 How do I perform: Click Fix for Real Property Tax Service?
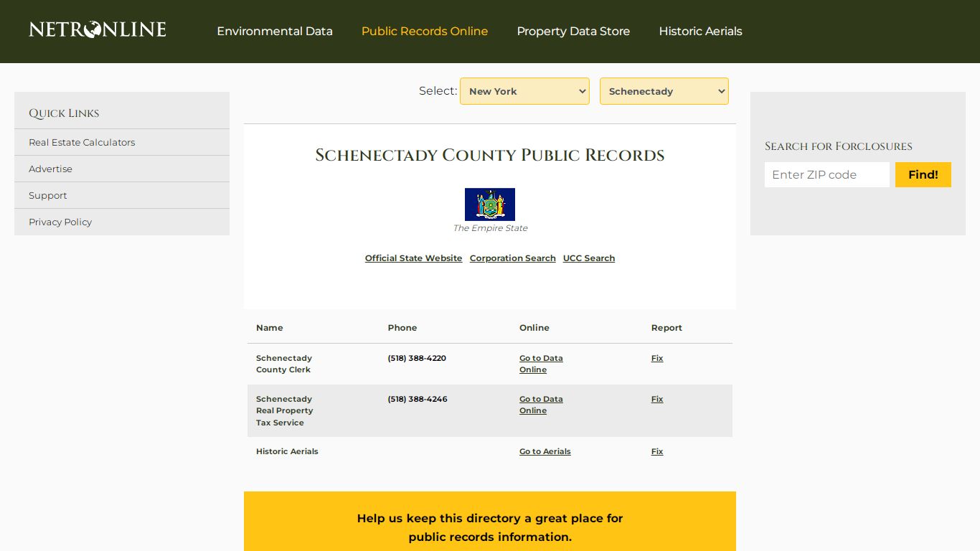(657, 399)
